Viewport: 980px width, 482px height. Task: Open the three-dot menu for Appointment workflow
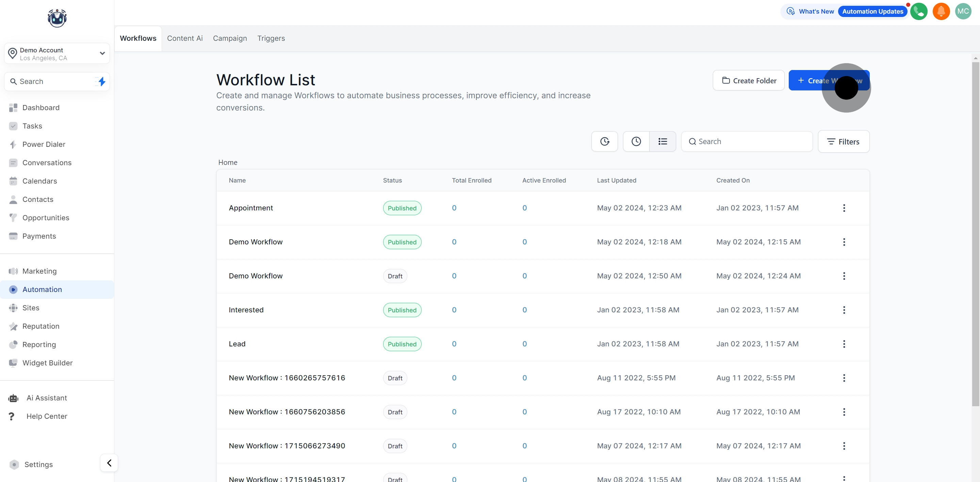tap(844, 208)
